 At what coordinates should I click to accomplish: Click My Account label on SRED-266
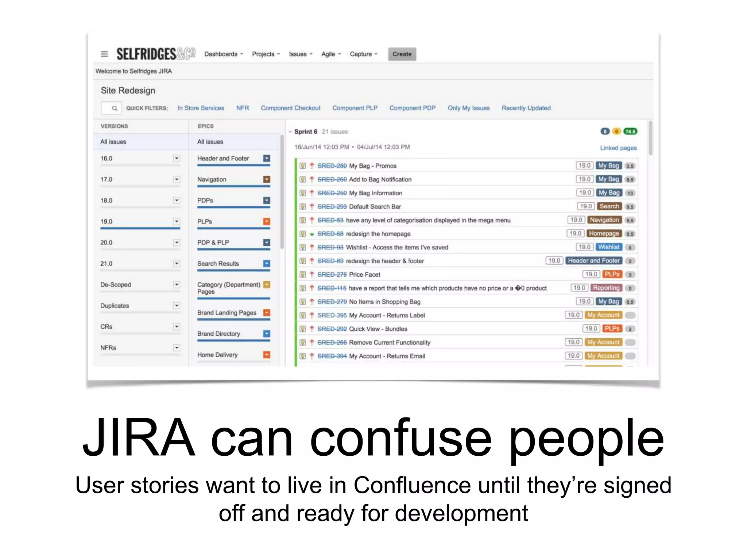603,342
